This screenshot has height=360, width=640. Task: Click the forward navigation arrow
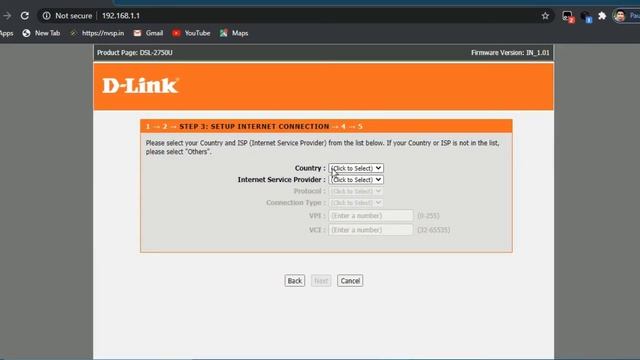click(x=7, y=16)
